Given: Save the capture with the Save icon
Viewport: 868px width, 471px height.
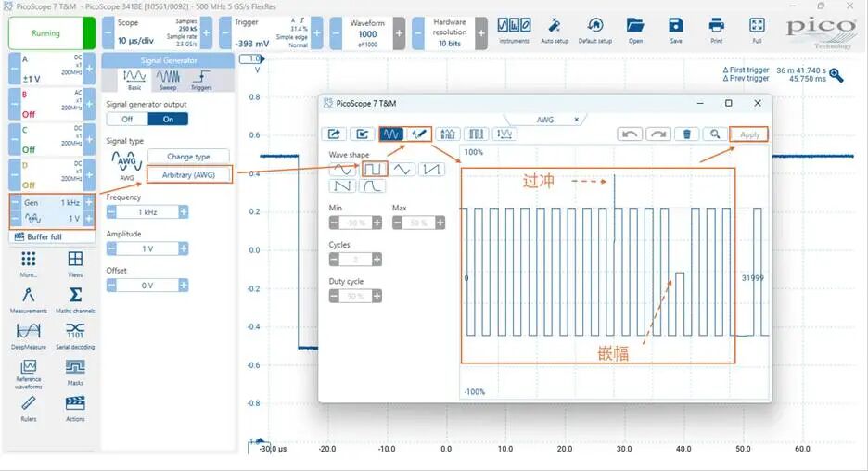Looking at the screenshot, I should 676,31.
